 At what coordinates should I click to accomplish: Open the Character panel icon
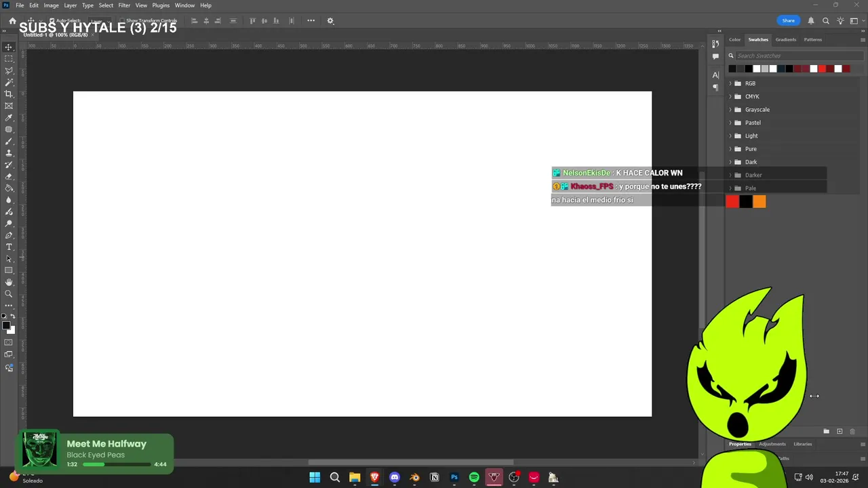point(715,75)
